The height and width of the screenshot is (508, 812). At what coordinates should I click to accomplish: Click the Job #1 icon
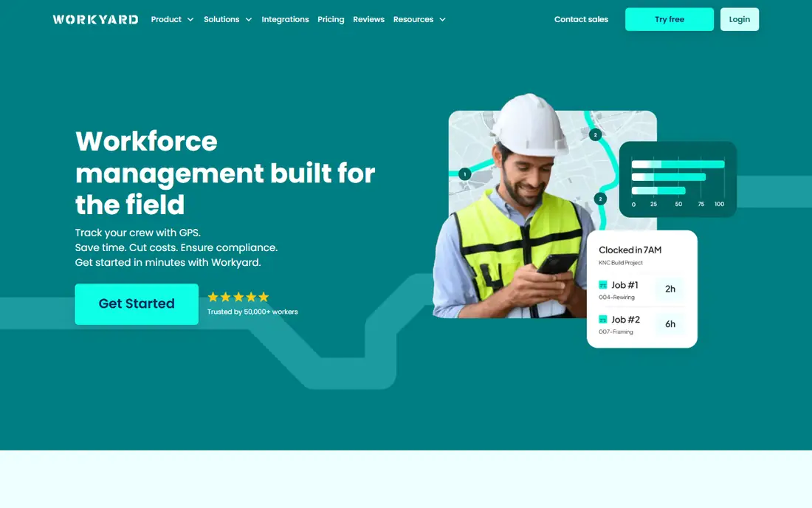(603, 285)
